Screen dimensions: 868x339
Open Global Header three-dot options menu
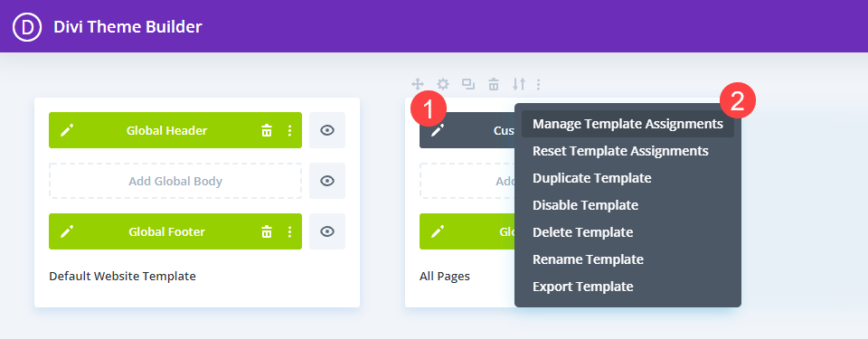point(289,130)
